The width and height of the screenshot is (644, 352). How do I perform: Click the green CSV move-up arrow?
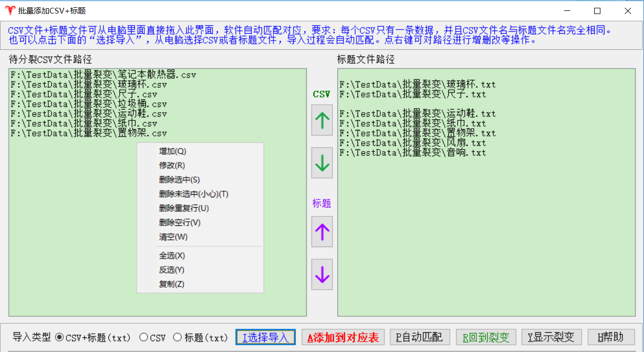[322, 120]
